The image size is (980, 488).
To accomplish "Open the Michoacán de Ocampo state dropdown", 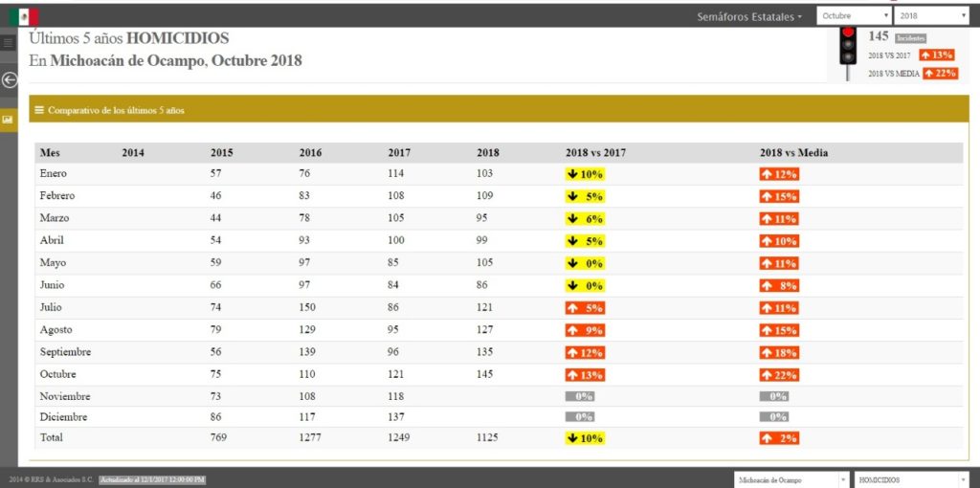I will (791, 480).
